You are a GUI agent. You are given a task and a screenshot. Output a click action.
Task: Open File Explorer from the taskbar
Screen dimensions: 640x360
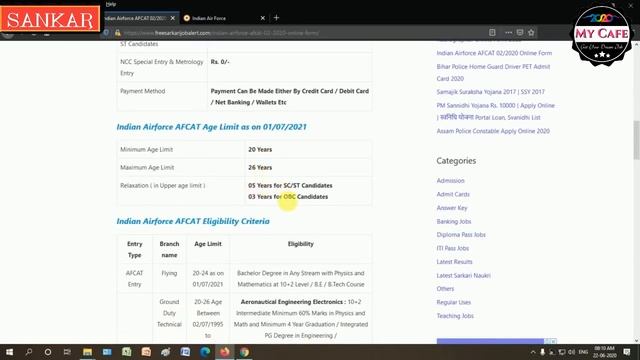[87, 352]
